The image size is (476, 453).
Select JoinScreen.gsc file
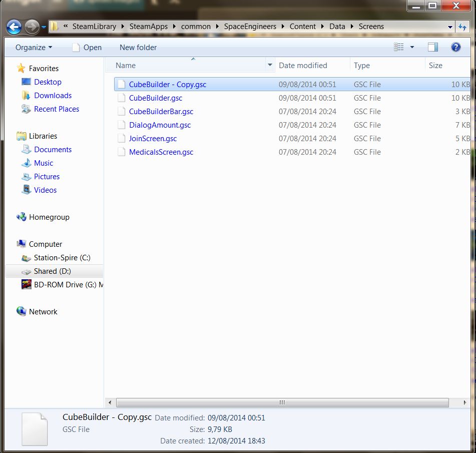[x=292, y=139]
